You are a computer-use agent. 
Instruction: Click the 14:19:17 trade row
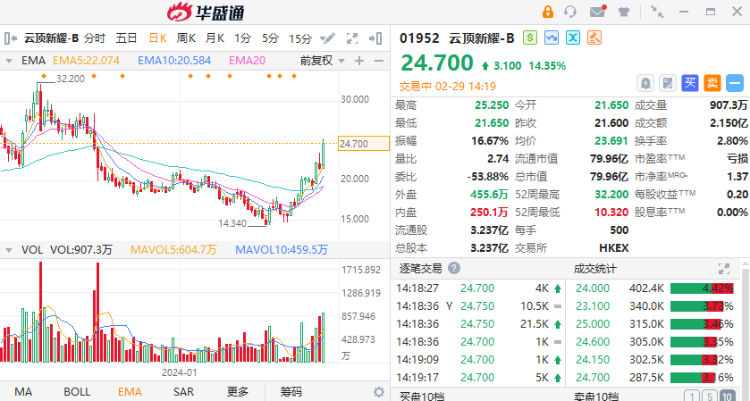pos(479,377)
